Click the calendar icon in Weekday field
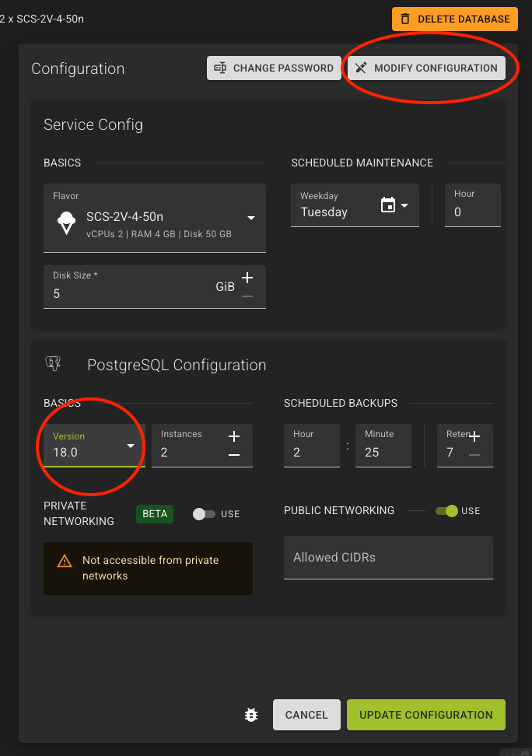 click(388, 205)
